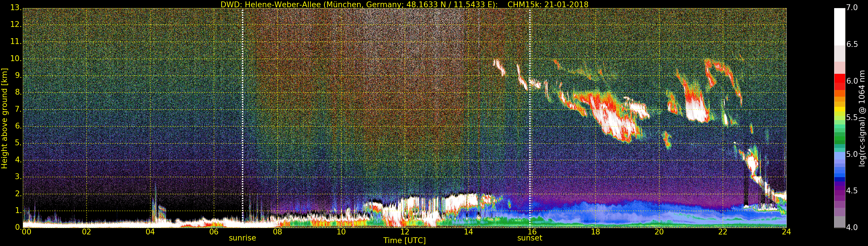
Task: Click the colorbar value '5.0'
Action: pos(852,154)
